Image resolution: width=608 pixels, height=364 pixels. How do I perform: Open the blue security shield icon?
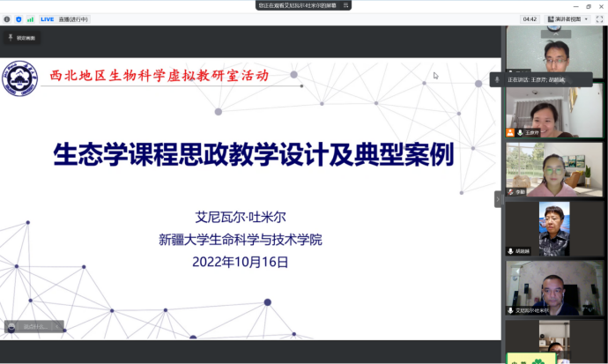(19, 19)
